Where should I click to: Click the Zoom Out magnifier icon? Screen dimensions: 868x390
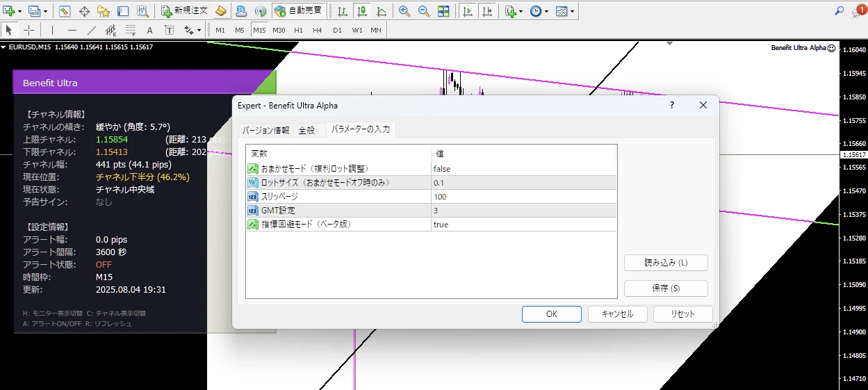click(x=423, y=11)
